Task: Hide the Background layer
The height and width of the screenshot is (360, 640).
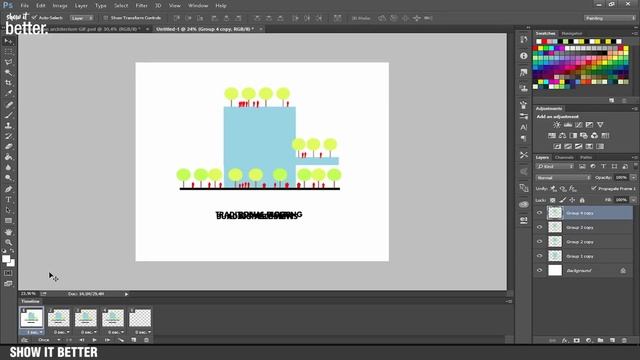Action: pyautogui.click(x=540, y=270)
